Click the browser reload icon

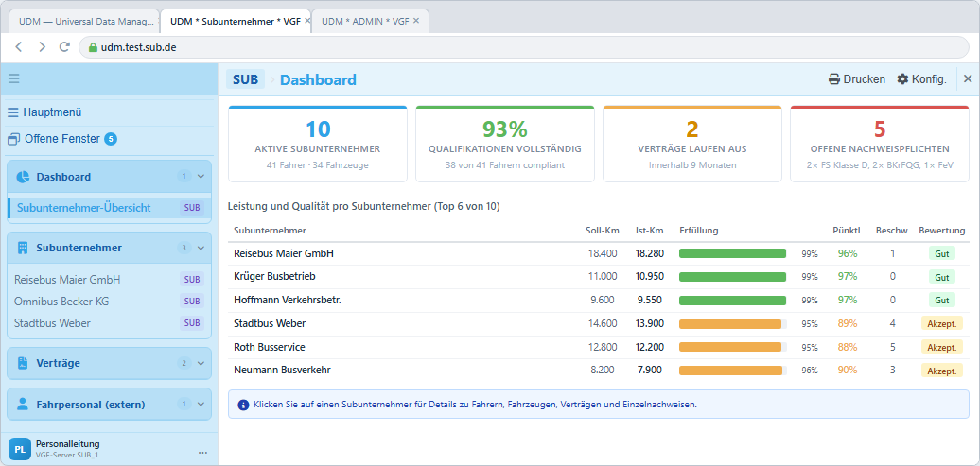63,47
